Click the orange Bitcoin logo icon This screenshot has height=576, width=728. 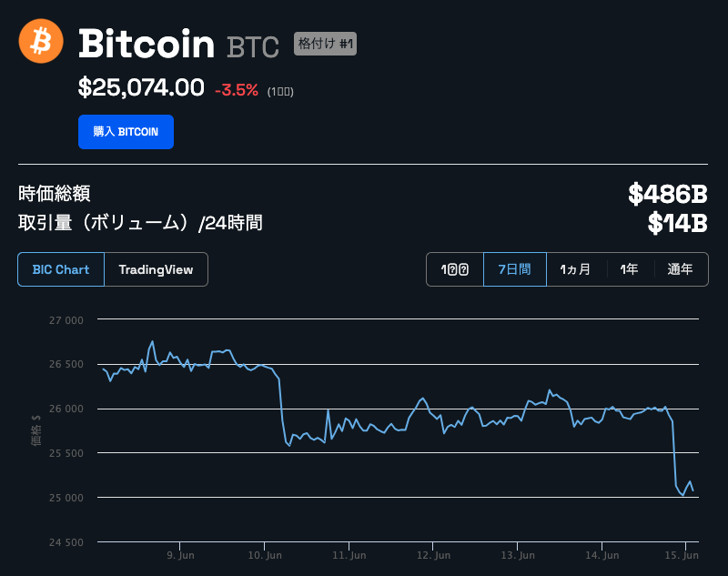pyautogui.click(x=41, y=41)
